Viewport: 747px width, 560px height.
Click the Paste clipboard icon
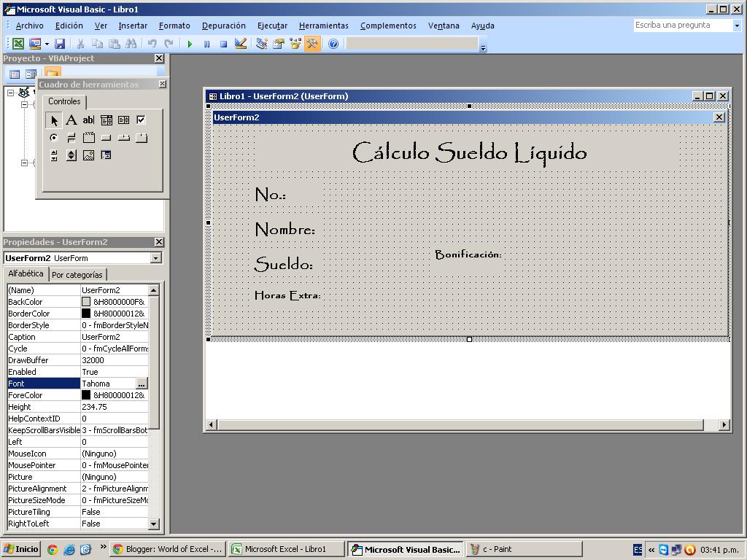click(x=115, y=44)
